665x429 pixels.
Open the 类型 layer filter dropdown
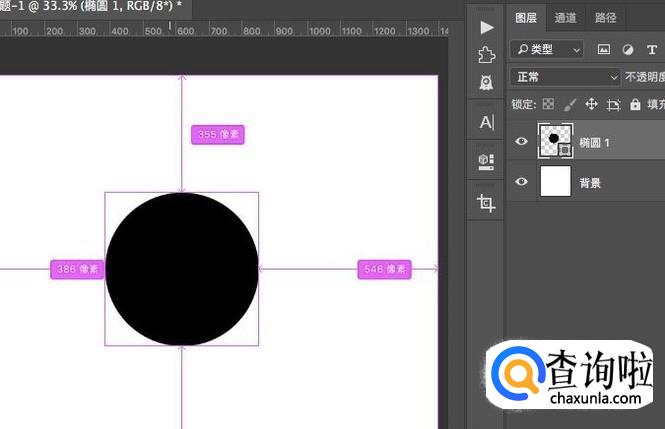tap(546, 49)
